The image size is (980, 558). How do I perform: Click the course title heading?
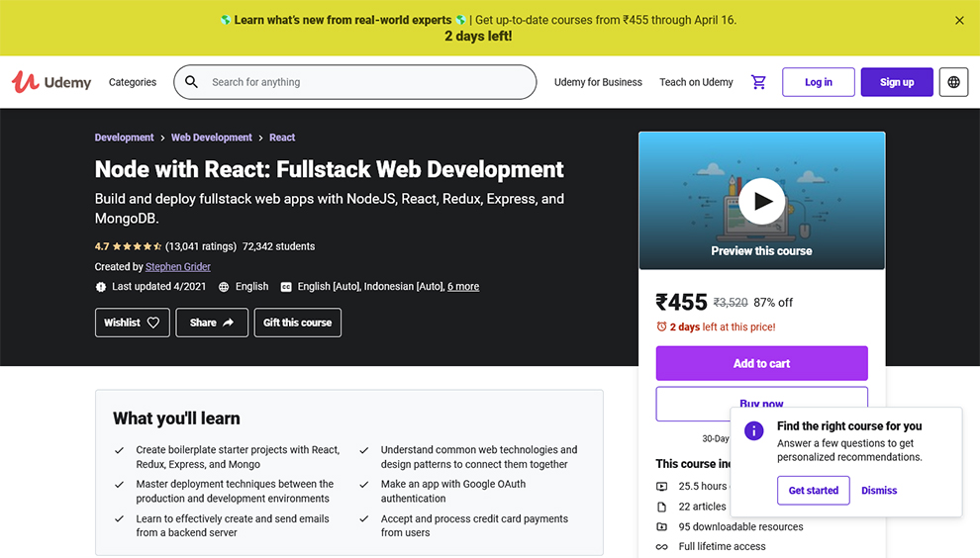click(329, 169)
